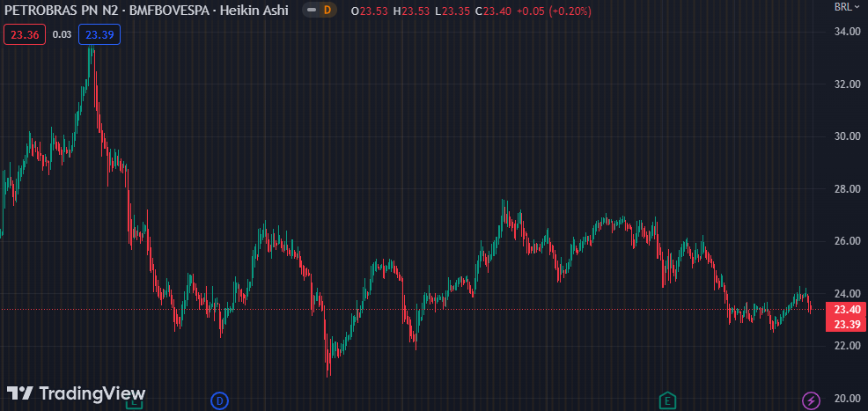The image size is (868, 411).
Task: Click the 0.03 spread value
Action: click(62, 35)
